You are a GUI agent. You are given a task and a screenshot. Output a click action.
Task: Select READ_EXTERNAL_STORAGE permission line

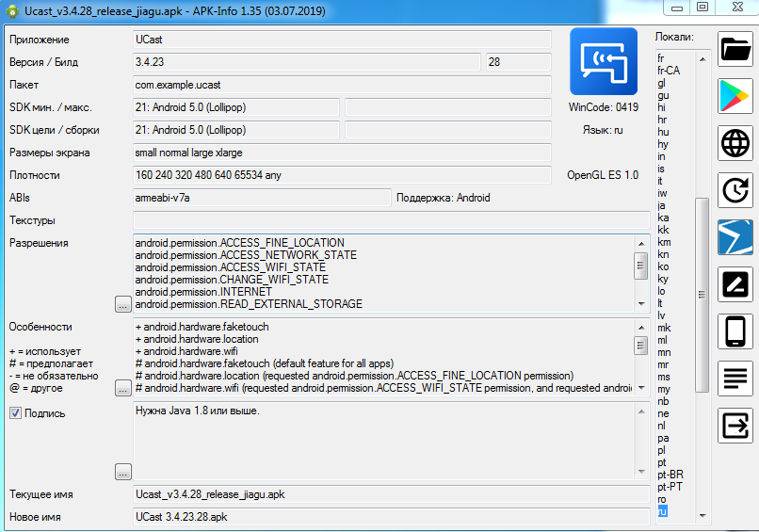249,304
